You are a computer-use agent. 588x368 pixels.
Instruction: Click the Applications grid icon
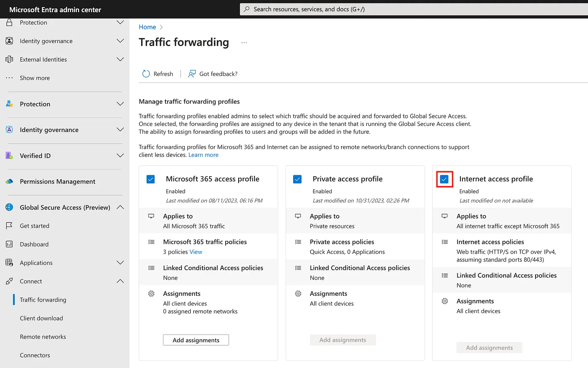pyautogui.click(x=9, y=263)
